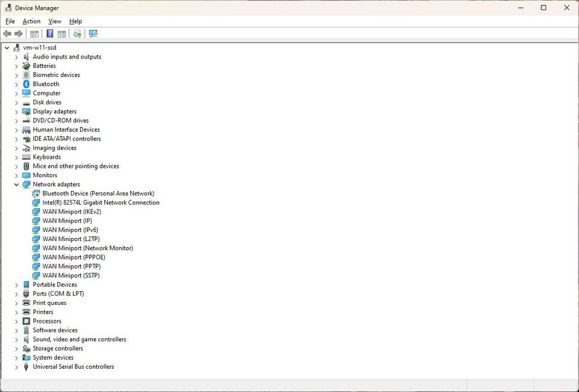Open the File menu
The height and width of the screenshot is (392, 579).
10,21
